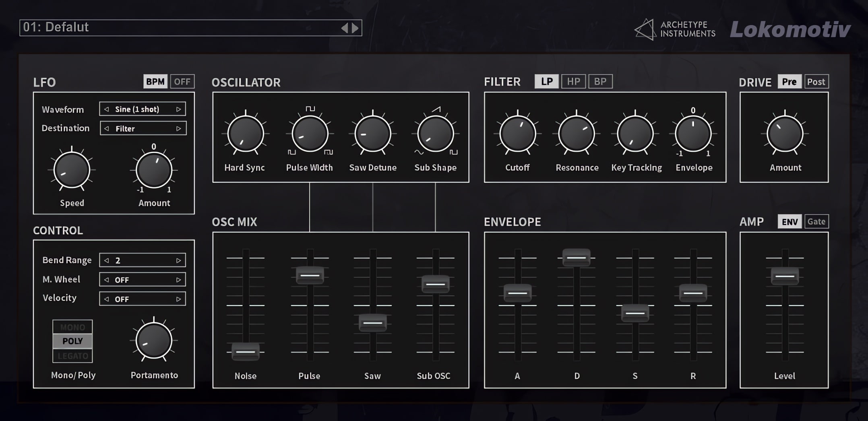The height and width of the screenshot is (421, 868).
Task: Click the preset name field 01: Defalut
Action: (x=190, y=28)
